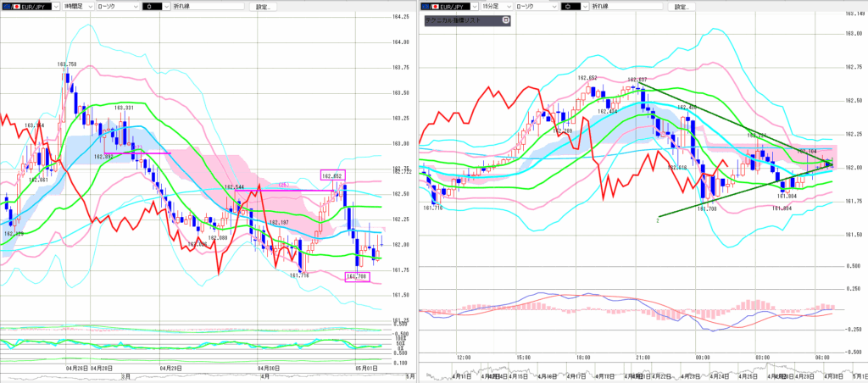Click the 164.25 price axis label
The height and width of the screenshot is (383, 868).
point(401,17)
